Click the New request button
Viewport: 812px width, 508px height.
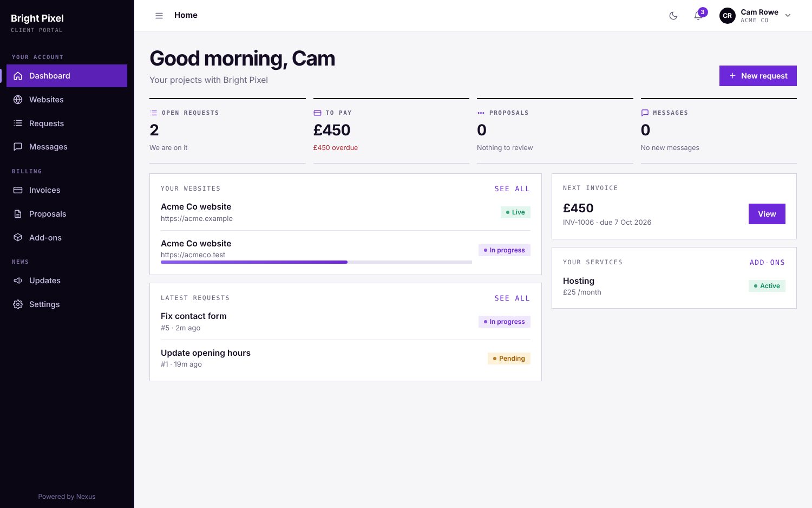point(758,76)
